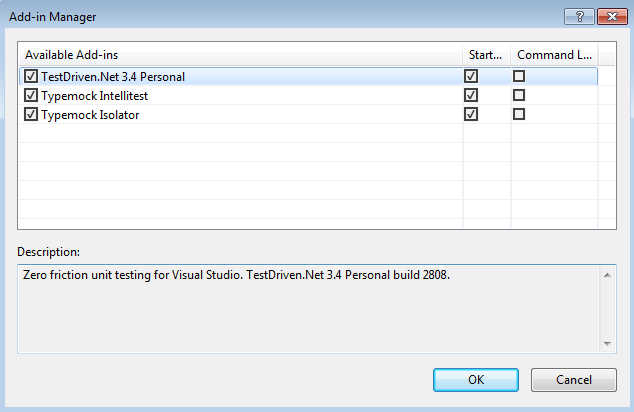The width and height of the screenshot is (634, 412).
Task: Uncheck TestDriven.Net 3.4 Personal add-in checkbox
Action: [31, 76]
